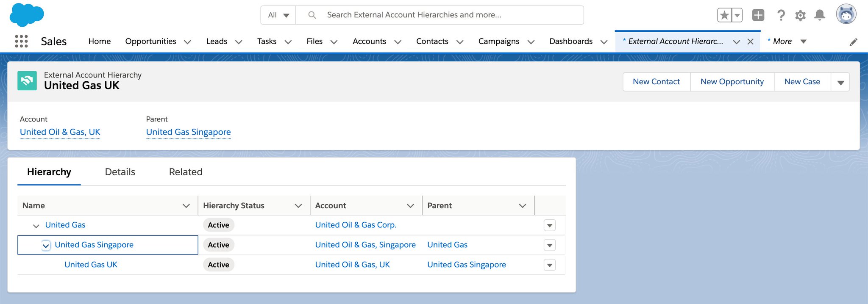The height and width of the screenshot is (304, 868).
Task: Expand the Contacts nav menu chevron
Action: (x=460, y=41)
